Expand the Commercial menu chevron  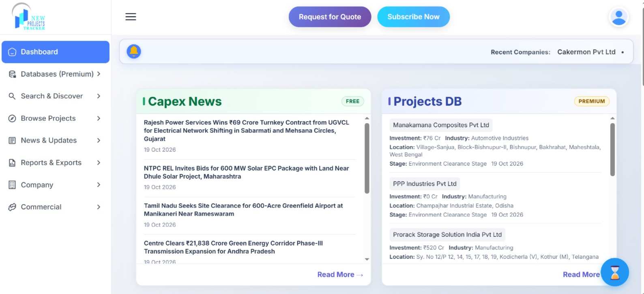pyautogui.click(x=99, y=207)
